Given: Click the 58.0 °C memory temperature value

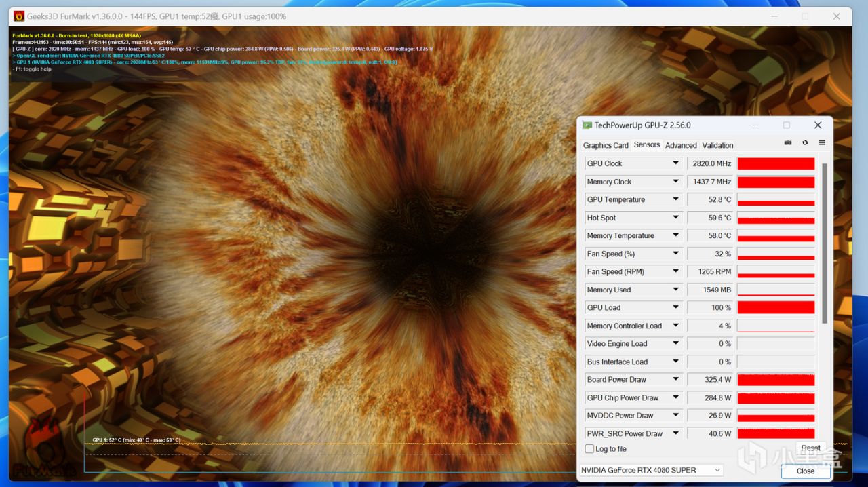Looking at the screenshot, I should (711, 235).
